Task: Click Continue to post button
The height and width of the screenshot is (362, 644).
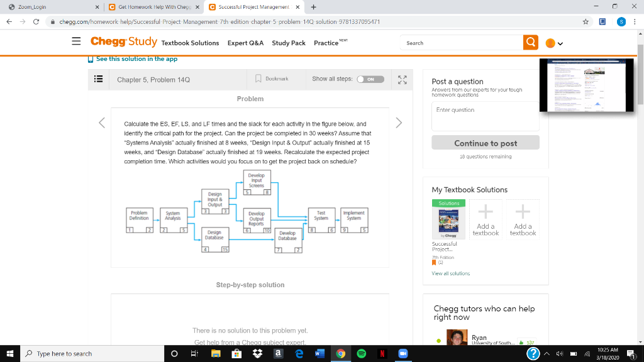Action: [x=486, y=143]
